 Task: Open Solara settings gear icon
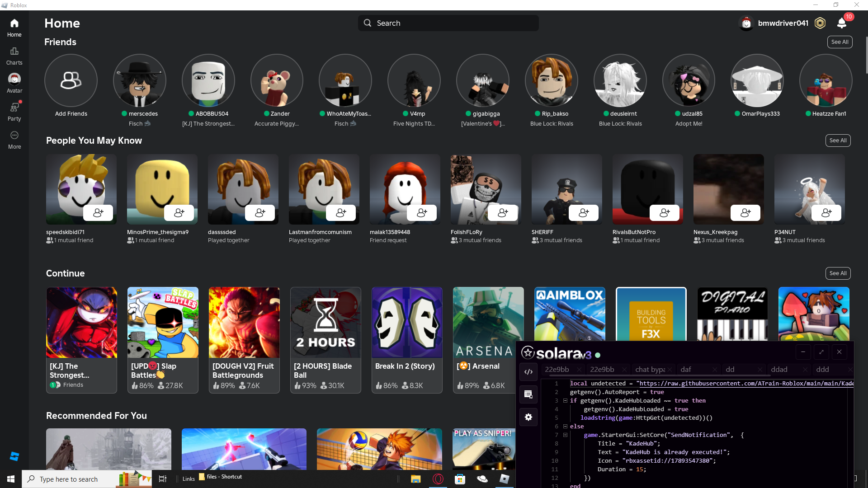point(528,417)
